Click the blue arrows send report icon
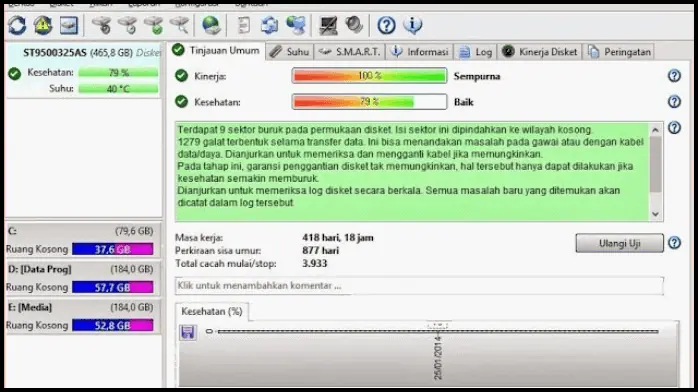 270,25
